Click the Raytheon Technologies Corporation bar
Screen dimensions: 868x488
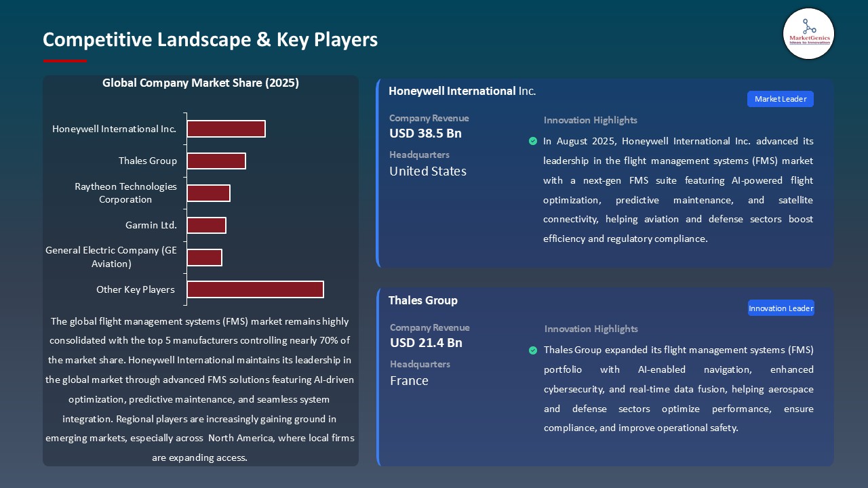click(x=209, y=192)
